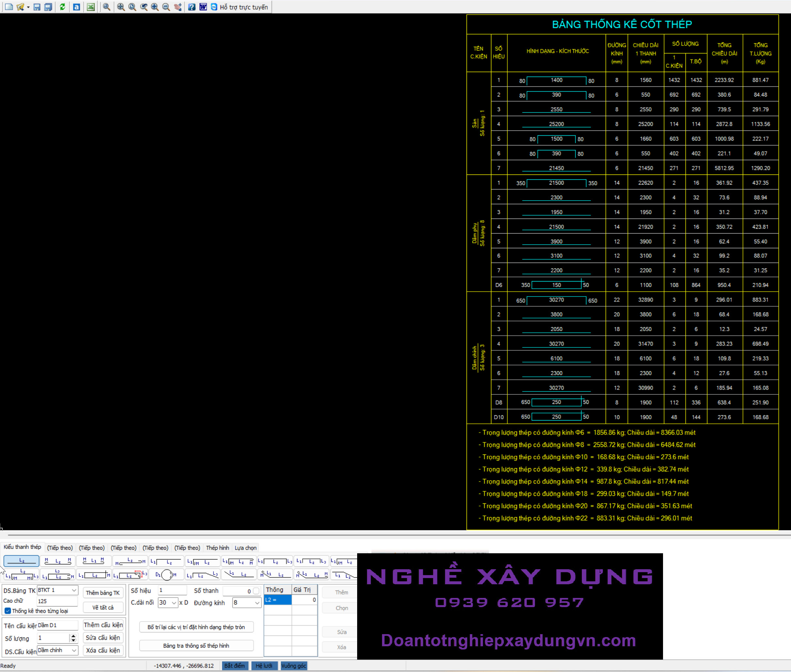
Task: Open the Đường kính diameter dropdown
Action: [x=257, y=603]
